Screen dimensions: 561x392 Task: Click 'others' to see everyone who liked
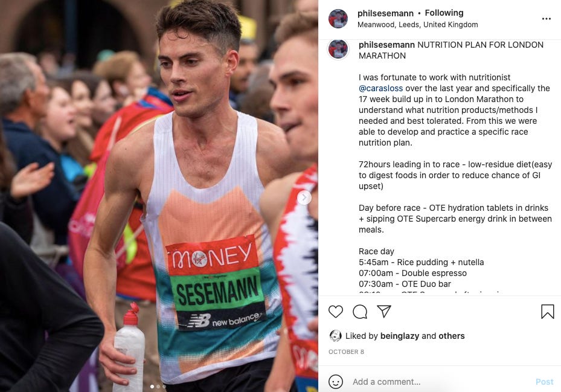coord(452,336)
